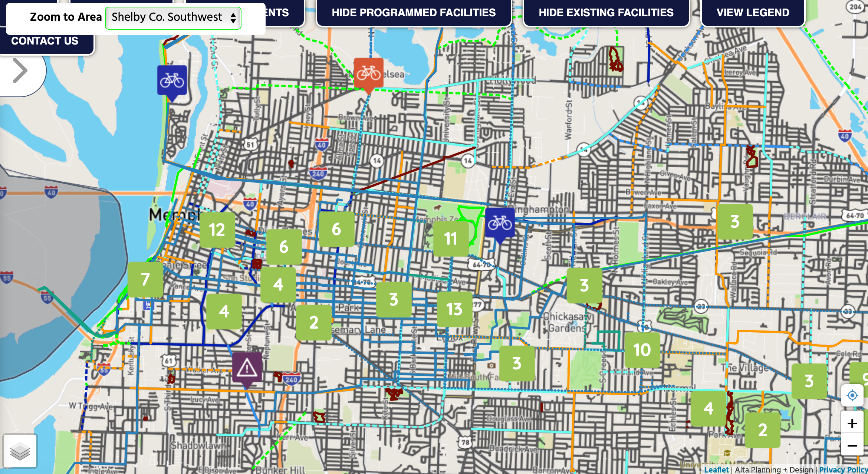Click the blue bike marker by the river
Screen dimensions: 868x474
tap(172, 80)
